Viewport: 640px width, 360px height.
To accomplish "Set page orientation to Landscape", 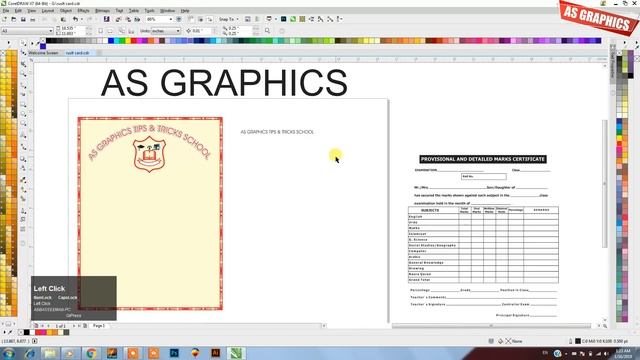I will [110, 31].
